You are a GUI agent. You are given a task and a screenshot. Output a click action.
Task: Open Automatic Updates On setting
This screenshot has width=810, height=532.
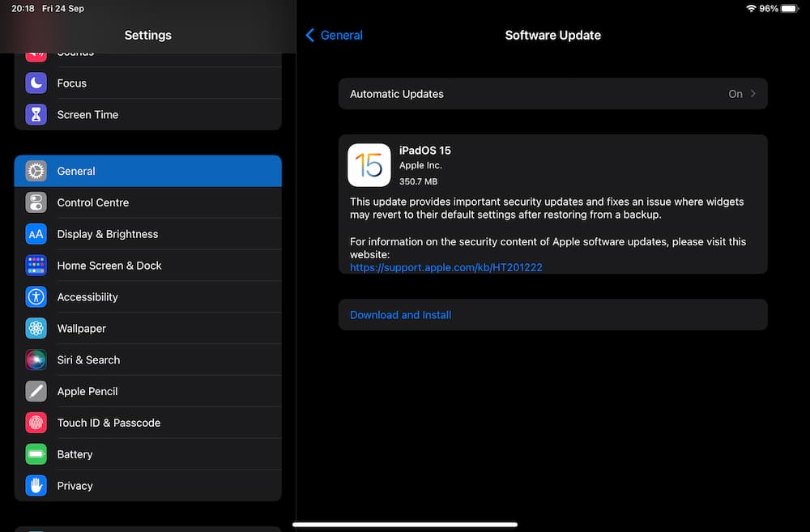point(552,93)
